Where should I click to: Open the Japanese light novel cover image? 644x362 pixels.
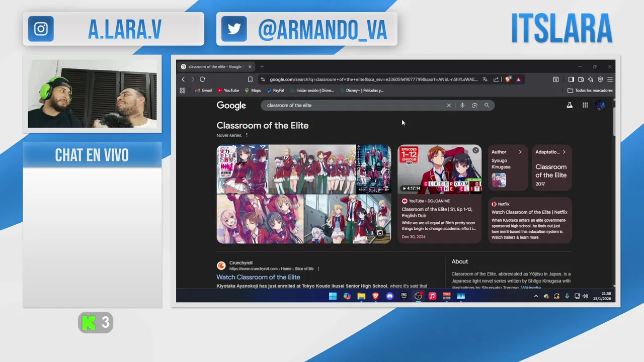pyautogui.click(x=243, y=169)
